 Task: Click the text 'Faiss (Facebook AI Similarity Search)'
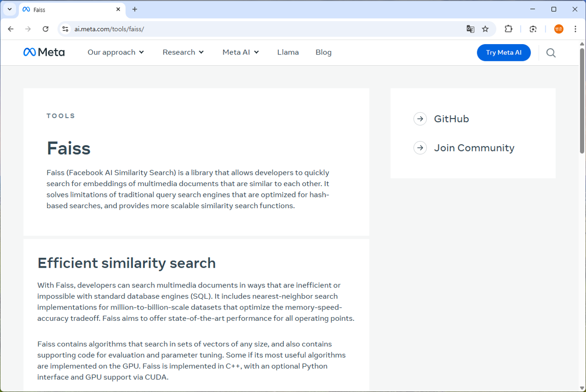click(x=111, y=173)
